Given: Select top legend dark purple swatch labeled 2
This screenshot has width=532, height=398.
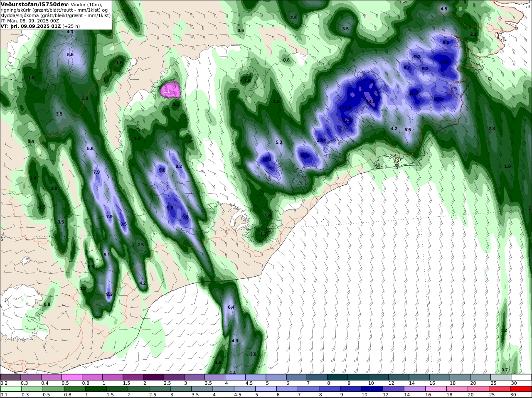Looking at the screenshot, I should (154, 377).
